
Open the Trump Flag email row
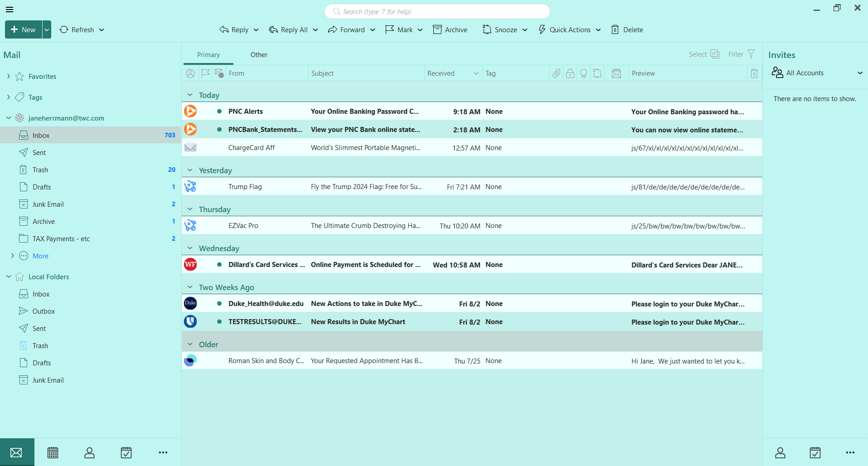click(x=472, y=186)
